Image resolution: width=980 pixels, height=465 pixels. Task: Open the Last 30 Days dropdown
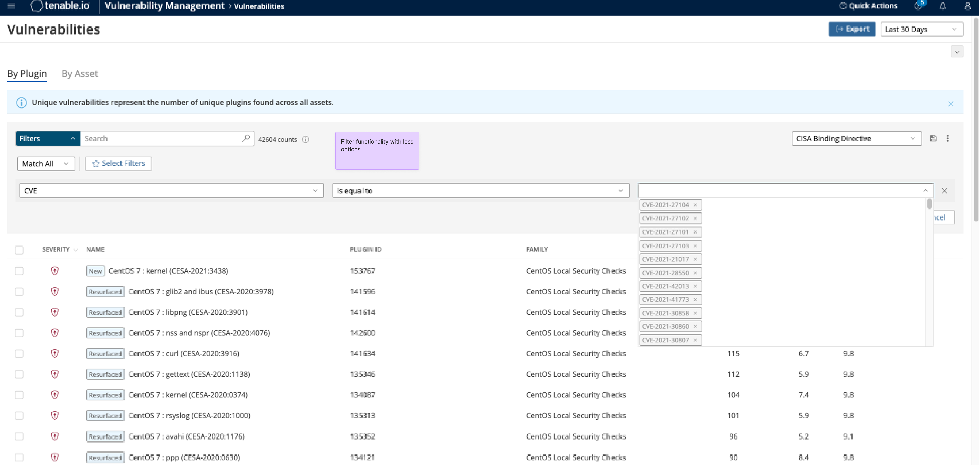point(922,29)
